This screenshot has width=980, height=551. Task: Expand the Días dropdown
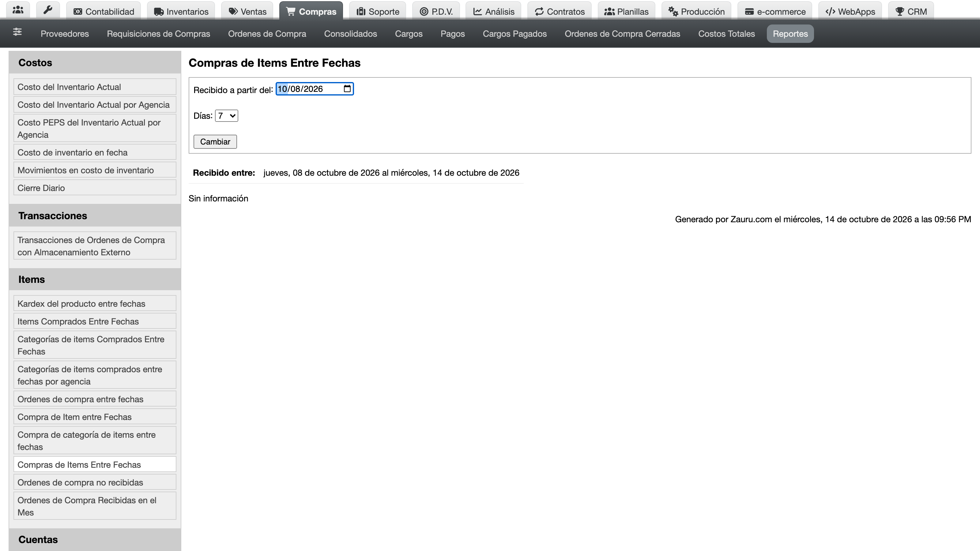click(226, 116)
